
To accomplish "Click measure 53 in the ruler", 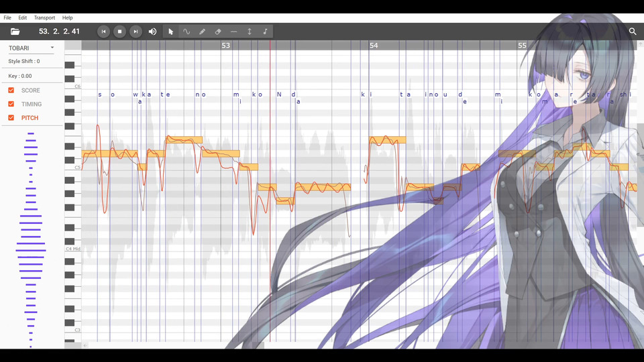I will [225, 46].
